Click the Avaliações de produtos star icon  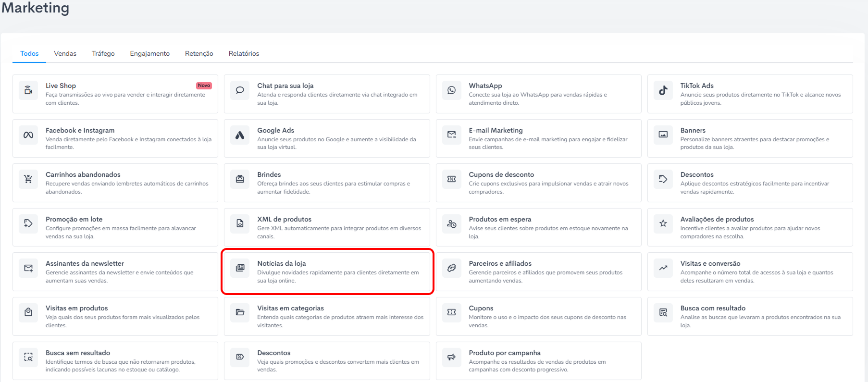pos(663,223)
